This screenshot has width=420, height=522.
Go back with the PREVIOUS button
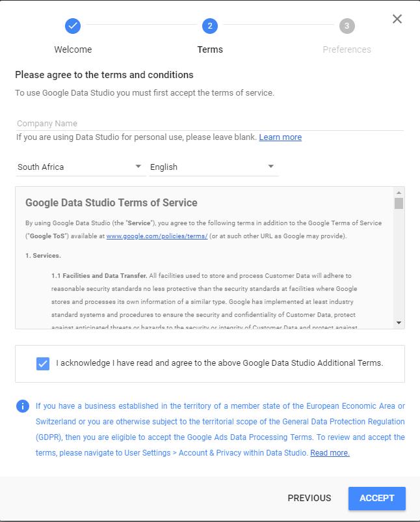pyautogui.click(x=309, y=498)
